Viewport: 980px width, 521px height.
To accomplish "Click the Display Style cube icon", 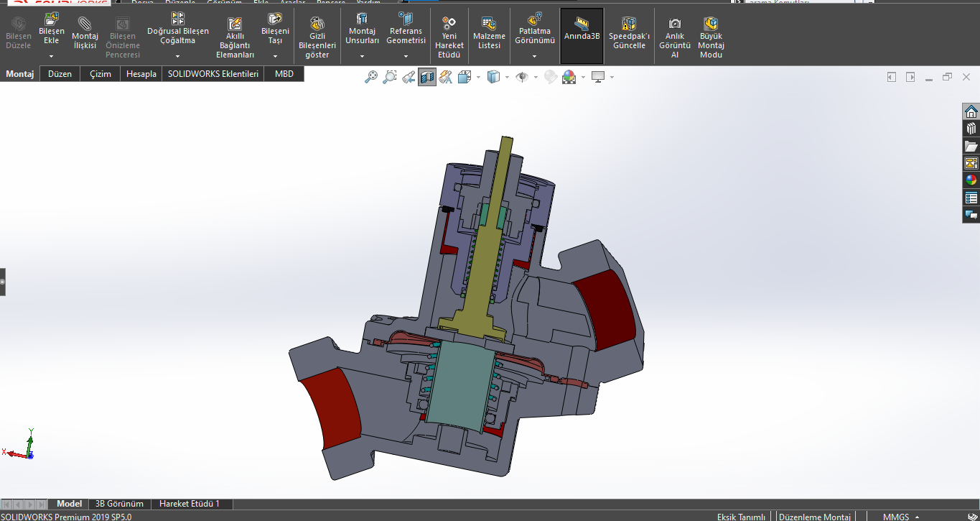I will coord(493,77).
